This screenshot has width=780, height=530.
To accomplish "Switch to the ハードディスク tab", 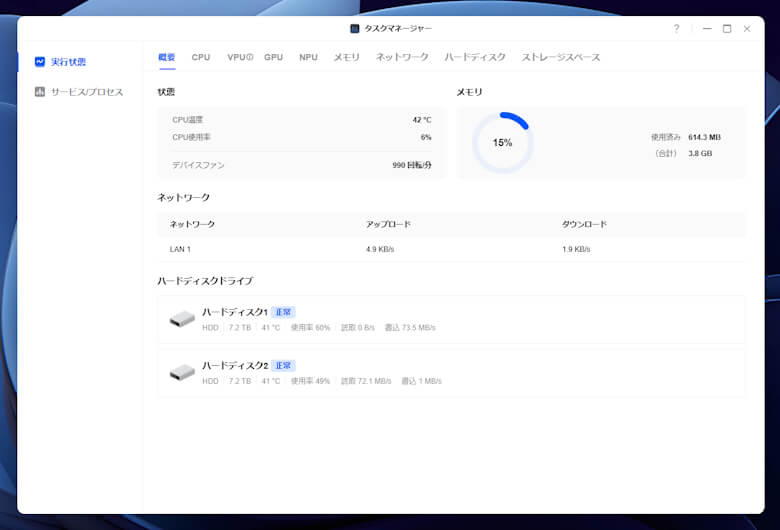I will [475, 58].
